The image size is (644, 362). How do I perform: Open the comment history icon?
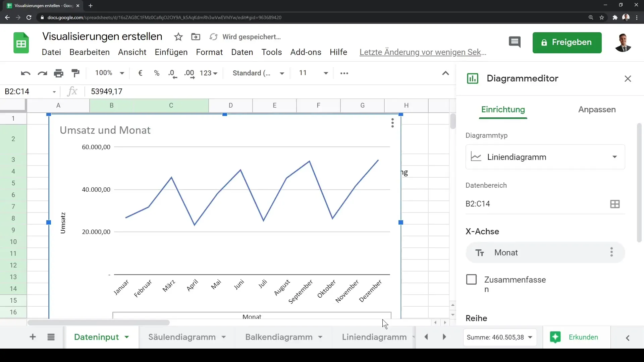tap(515, 42)
